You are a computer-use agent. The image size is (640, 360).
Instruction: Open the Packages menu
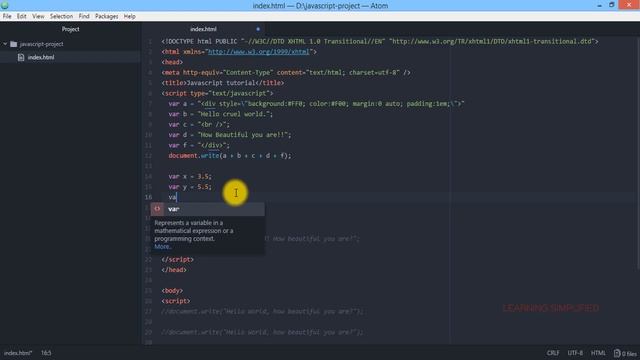[x=107, y=16]
